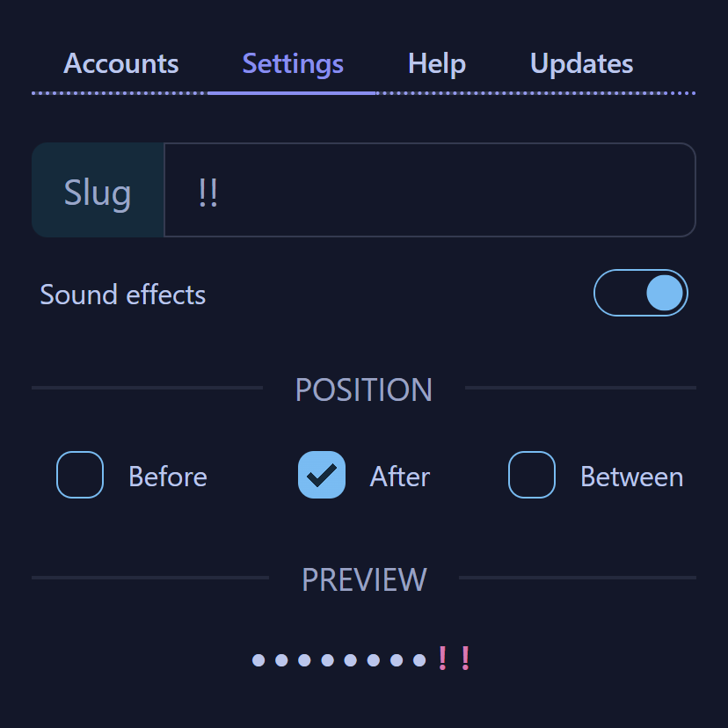Viewport: 728px width, 728px height.
Task: Switch to the Accounts tab
Action: [x=120, y=63]
